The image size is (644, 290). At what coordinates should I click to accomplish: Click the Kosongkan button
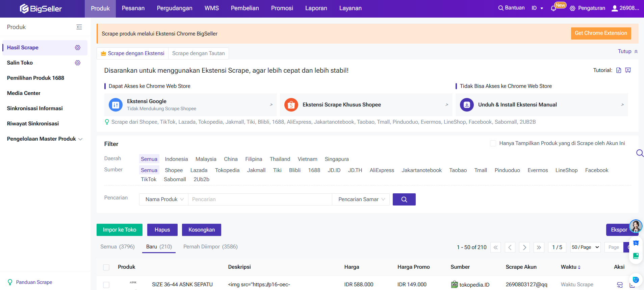coord(202,230)
